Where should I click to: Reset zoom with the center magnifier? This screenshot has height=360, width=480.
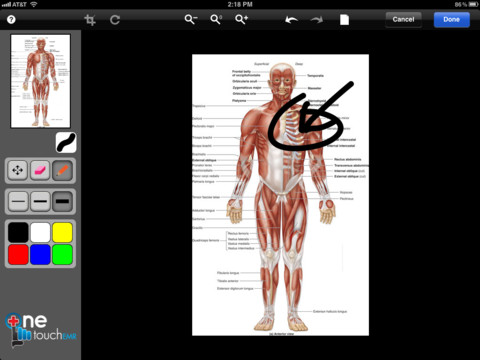point(216,19)
